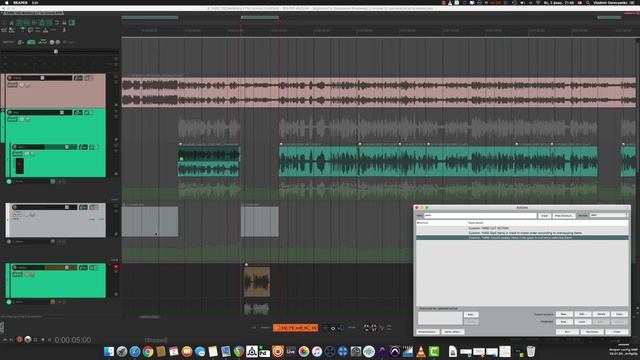This screenshot has height=360, width=640.
Task: Open Ableton Live from the Dock
Action: click(x=291, y=351)
